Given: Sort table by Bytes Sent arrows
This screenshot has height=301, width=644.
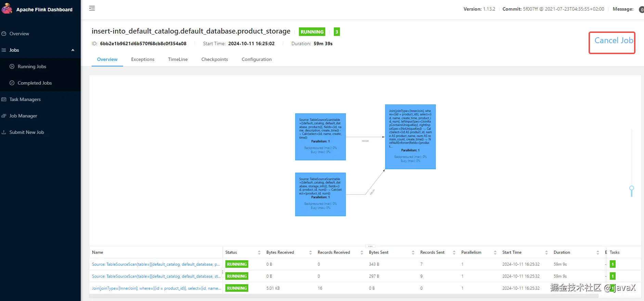Looking at the screenshot, I should [x=413, y=252].
